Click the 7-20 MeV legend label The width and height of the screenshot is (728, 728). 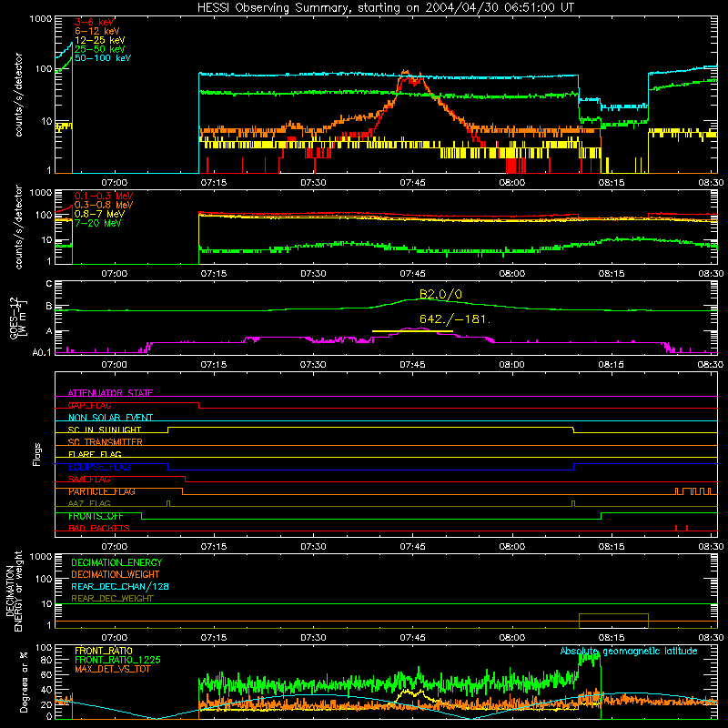[97, 223]
